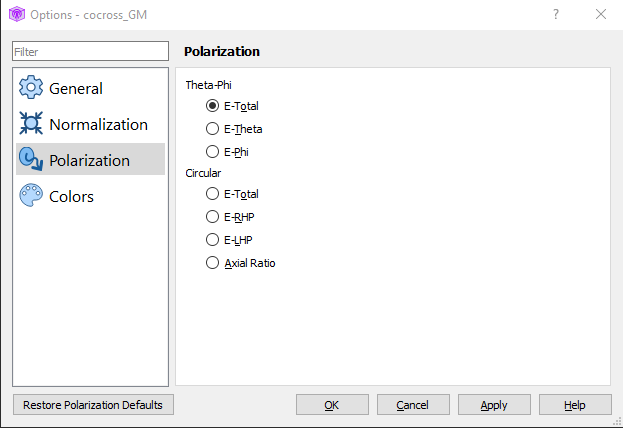Confirm with the OK button

332,405
